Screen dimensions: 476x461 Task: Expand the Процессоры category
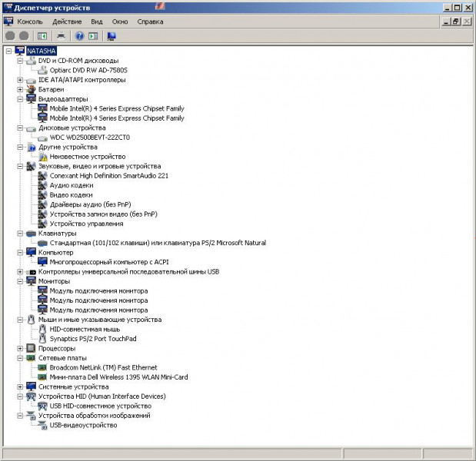(x=20, y=349)
